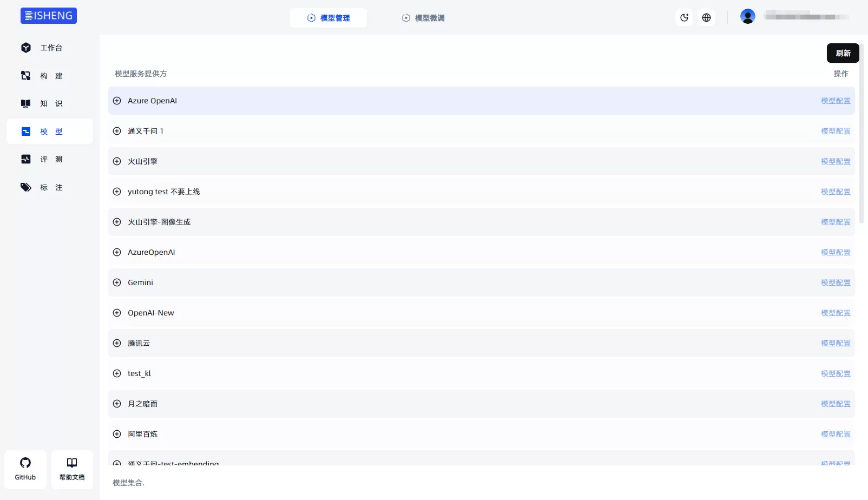Open the 标注 tag icon in sidebar
The height and width of the screenshot is (500, 868).
click(x=26, y=187)
